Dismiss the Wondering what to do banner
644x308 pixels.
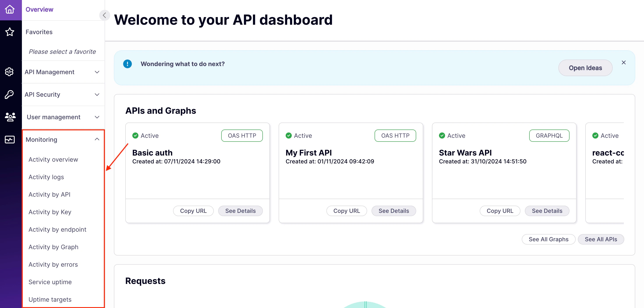(x=623, y=62)
